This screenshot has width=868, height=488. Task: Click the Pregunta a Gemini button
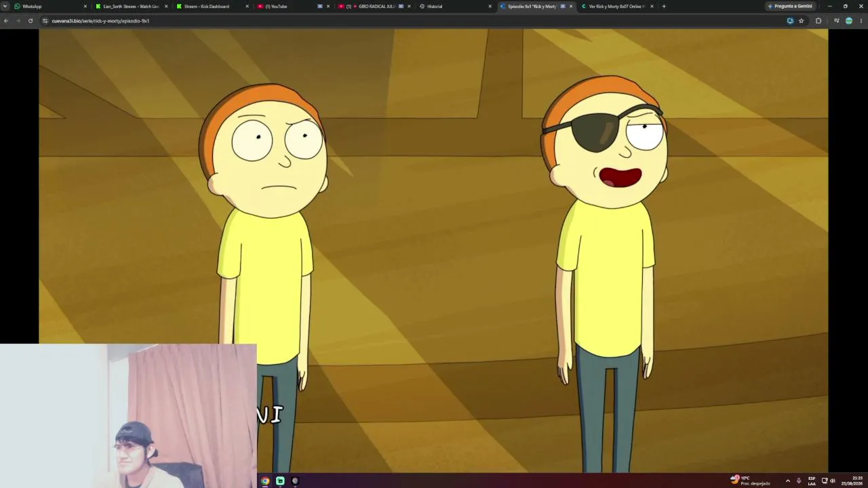pos(790,6)
